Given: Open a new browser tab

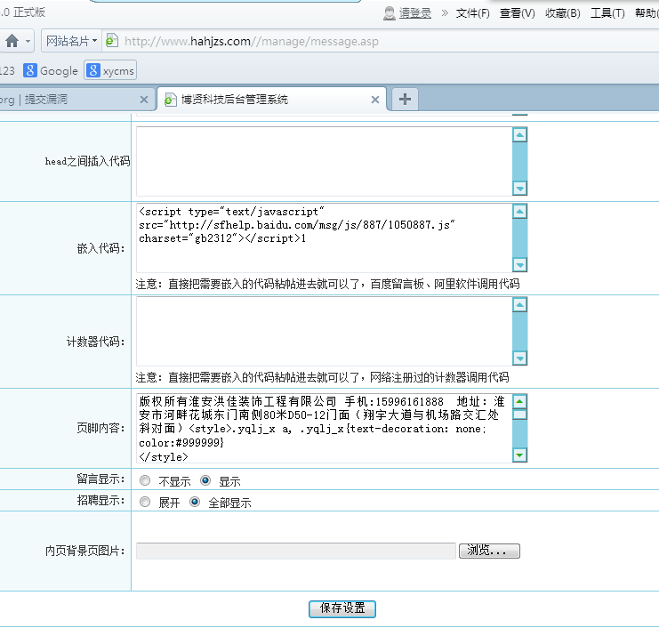Looking at the screenshot, I should [405, 100].
